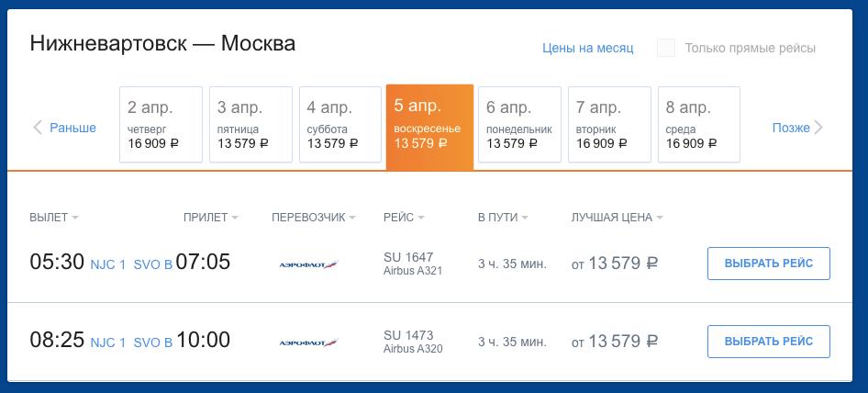
Task: Select the 4 апр. суббота date tab
Action: pyautogui.click(x=339, y=124)
